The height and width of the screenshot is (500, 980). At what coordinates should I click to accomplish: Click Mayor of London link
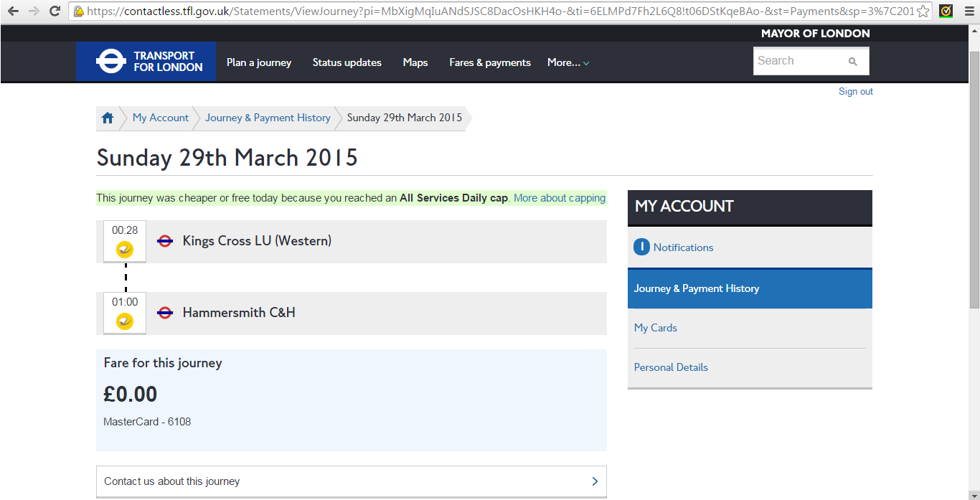[815, 34]
